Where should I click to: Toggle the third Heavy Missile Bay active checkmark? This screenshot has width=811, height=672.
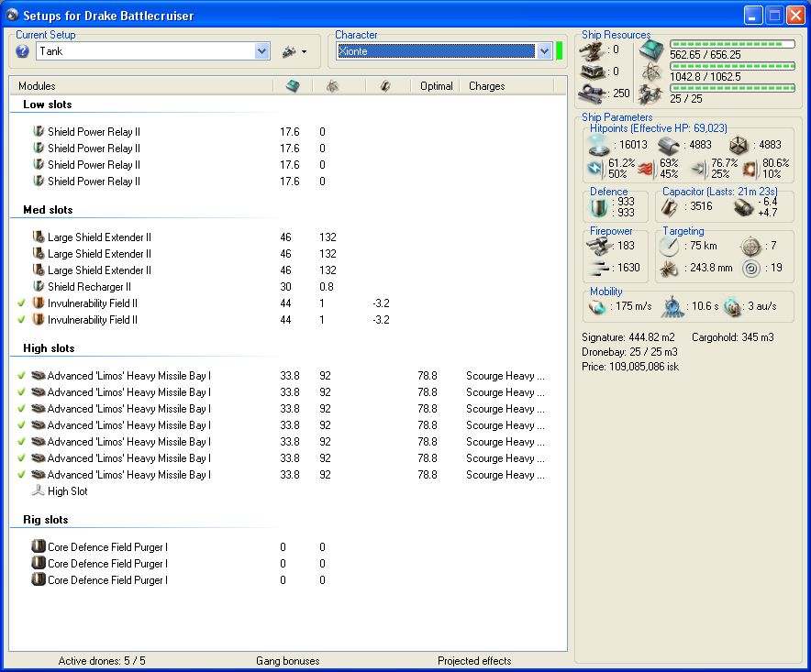coord(21,409)
